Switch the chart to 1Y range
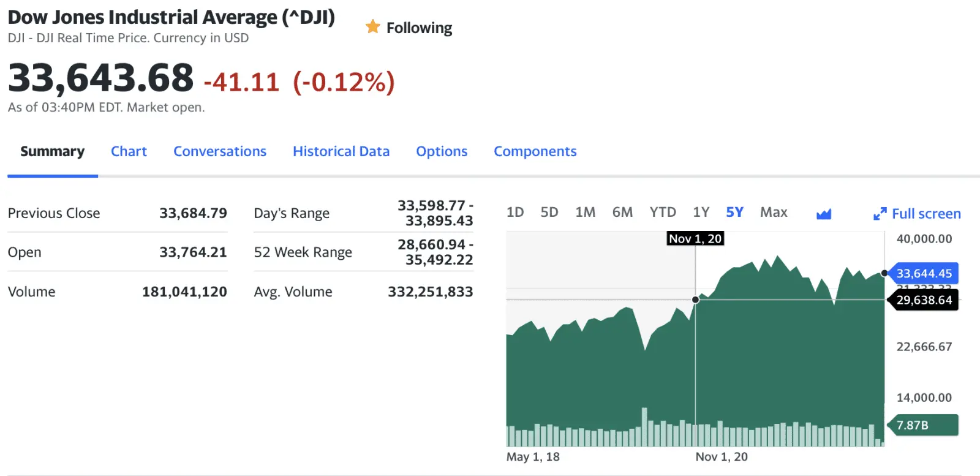Image resolution: width=980 pixels, height=476 pixels. (701, 212)
